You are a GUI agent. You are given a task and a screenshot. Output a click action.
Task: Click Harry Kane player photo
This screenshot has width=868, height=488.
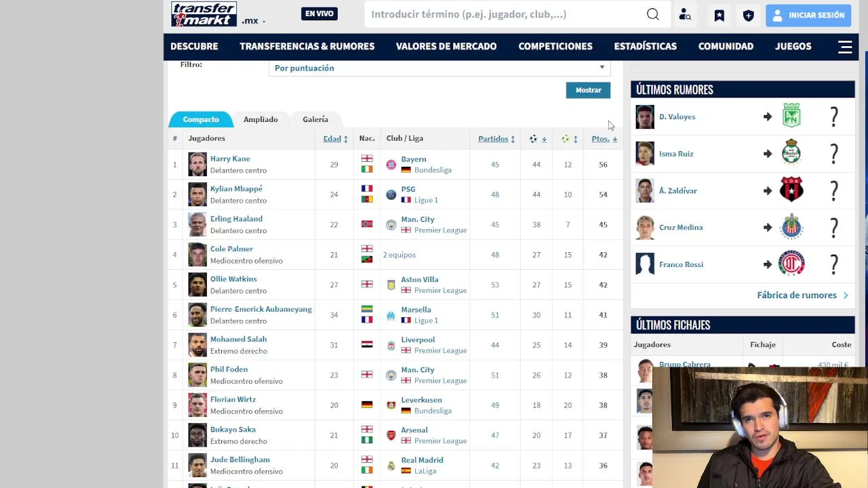point(197,165)
